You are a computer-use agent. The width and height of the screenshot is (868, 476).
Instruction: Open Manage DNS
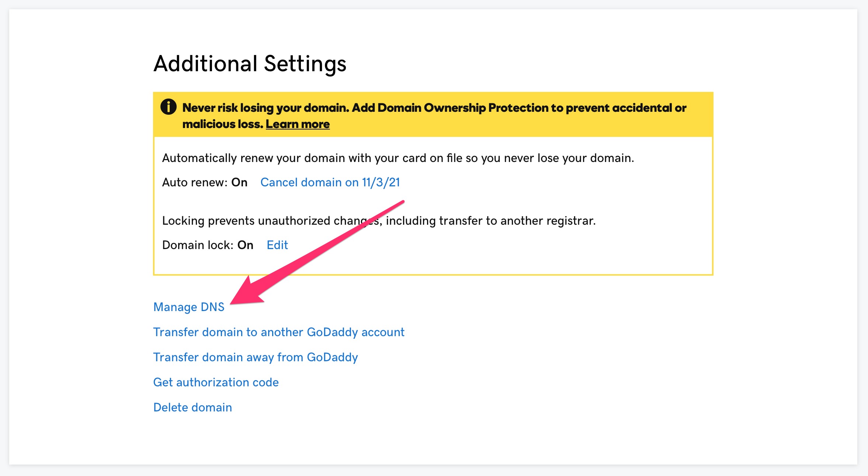[189, 307]
